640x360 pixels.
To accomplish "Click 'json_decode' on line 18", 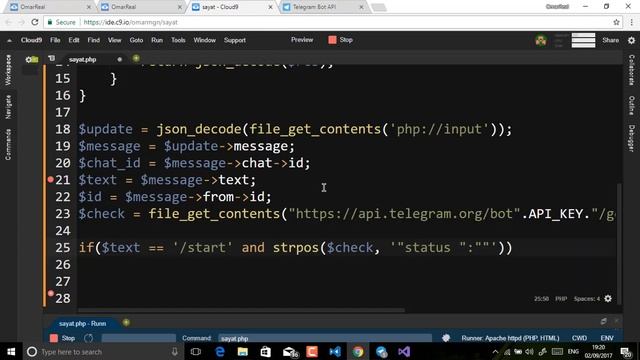I will tap(199, 129).
